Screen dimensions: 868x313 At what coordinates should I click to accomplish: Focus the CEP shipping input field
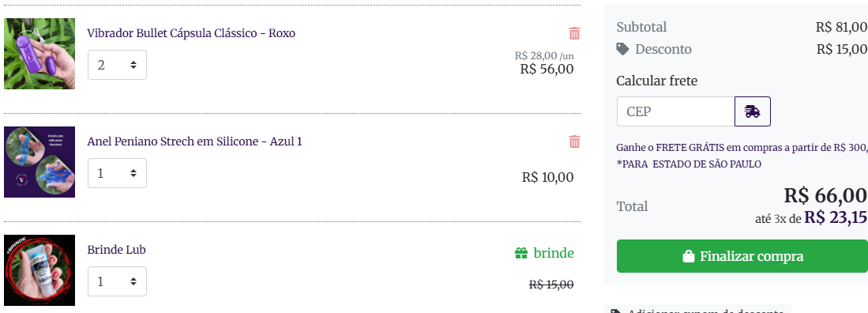(x=676, y=111)
